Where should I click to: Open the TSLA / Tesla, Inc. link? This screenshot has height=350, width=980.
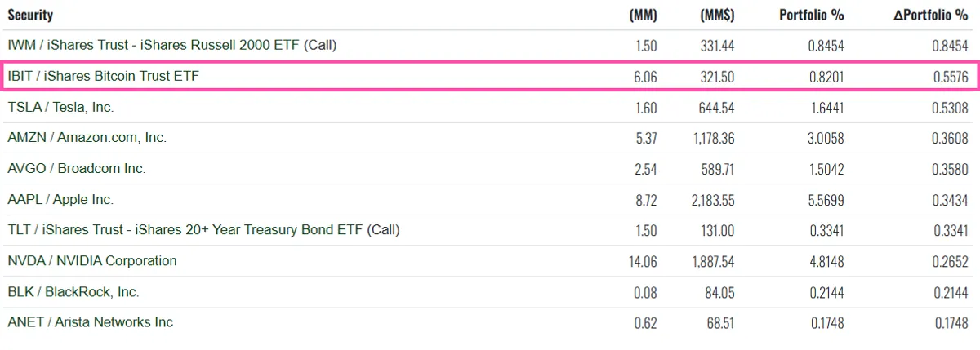pyautogui.click(x=60, y=107)
